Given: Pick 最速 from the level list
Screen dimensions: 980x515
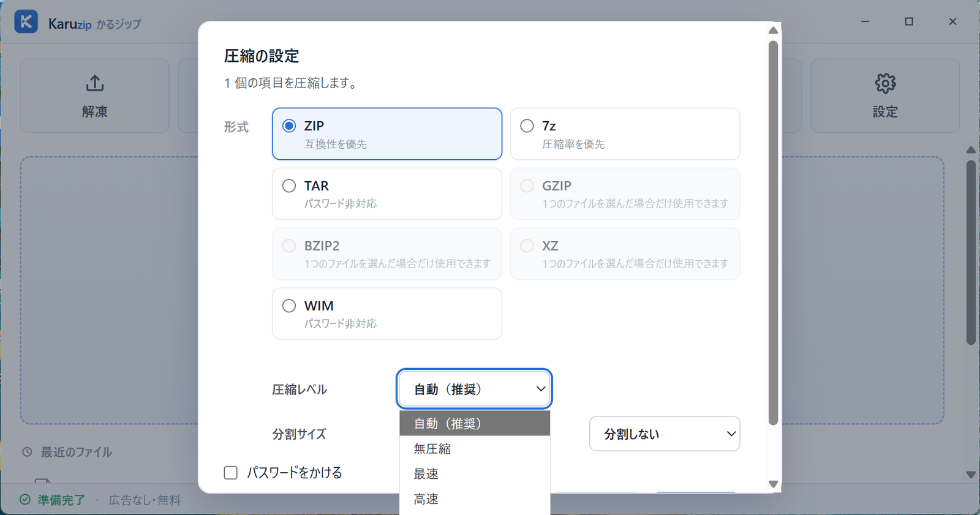Looking at the screenshot, I should [475, 473].
